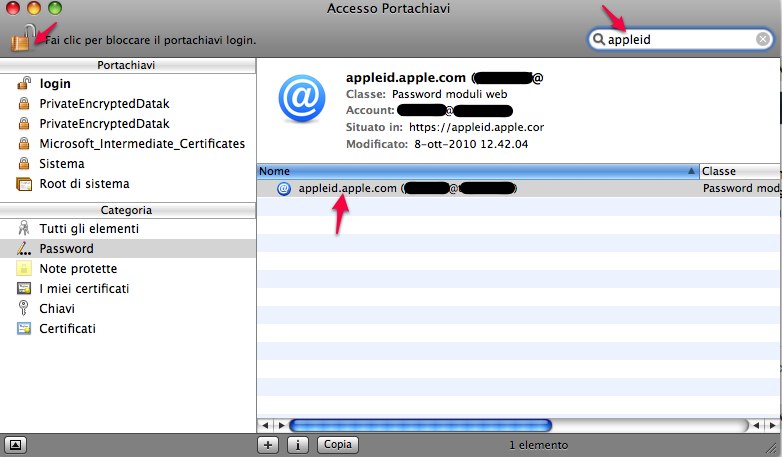Click the https://appleid.apple.cor location text
This screenshot has width=782, height=457.
(476, 127)
